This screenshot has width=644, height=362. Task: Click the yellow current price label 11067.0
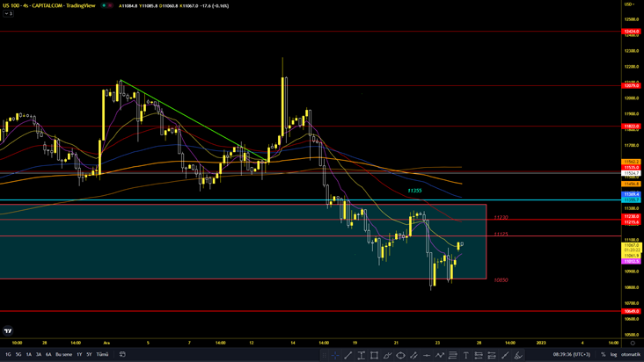(x=632, y=245)
